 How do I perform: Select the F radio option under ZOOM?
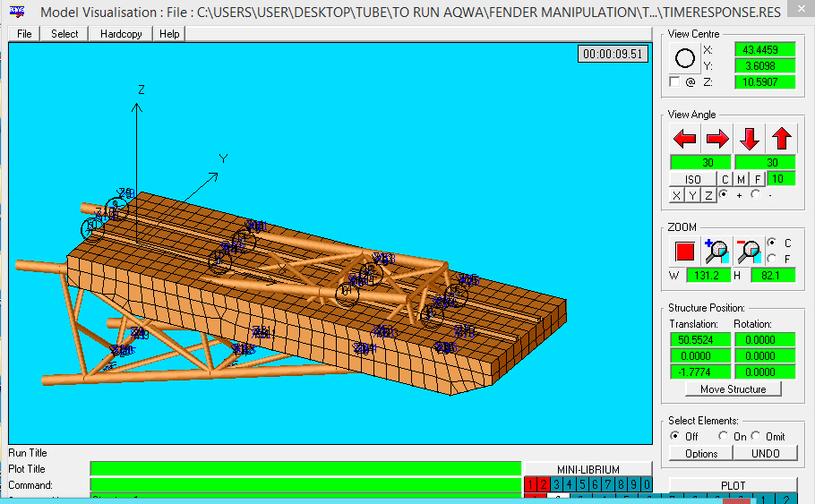click(x=772, y=259)
